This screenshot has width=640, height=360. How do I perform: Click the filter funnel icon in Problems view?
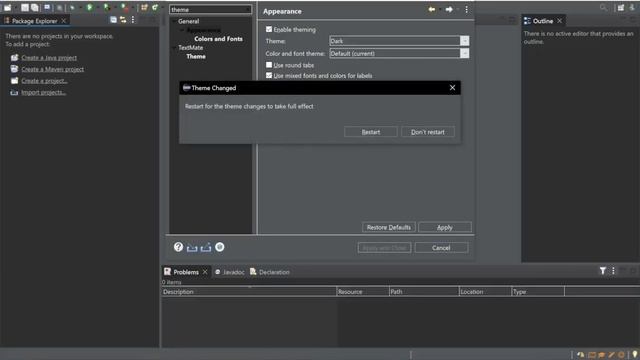coord(603,271)
